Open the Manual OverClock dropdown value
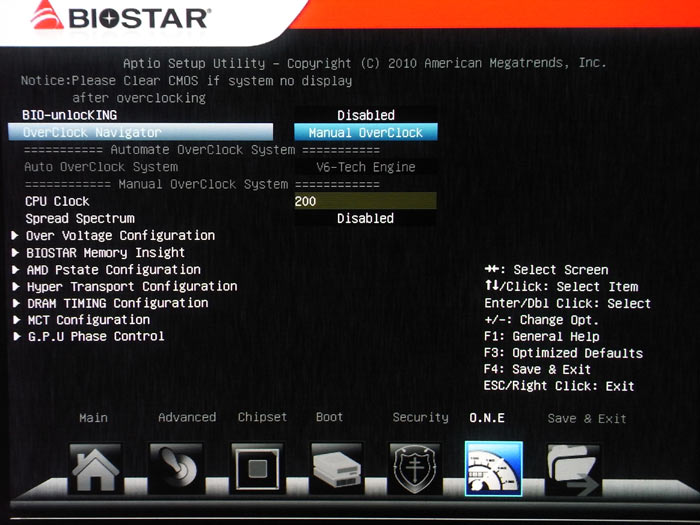Image resolution: width=700 pixels, height=525 pixels. click(366, 132)
